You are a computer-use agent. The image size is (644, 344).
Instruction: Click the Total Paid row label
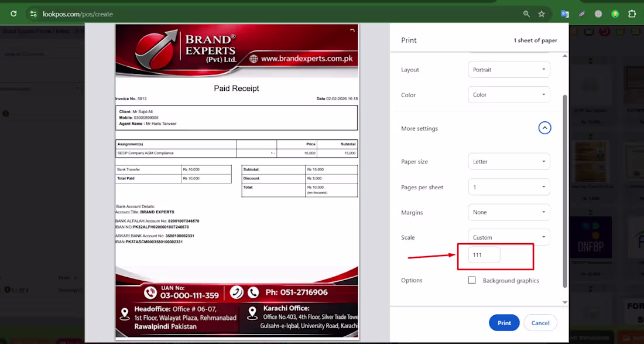(126, 178)
